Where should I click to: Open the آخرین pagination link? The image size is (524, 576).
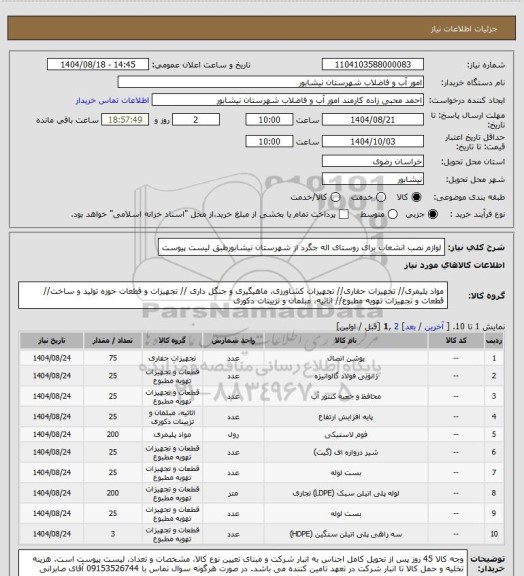point(434,327)
